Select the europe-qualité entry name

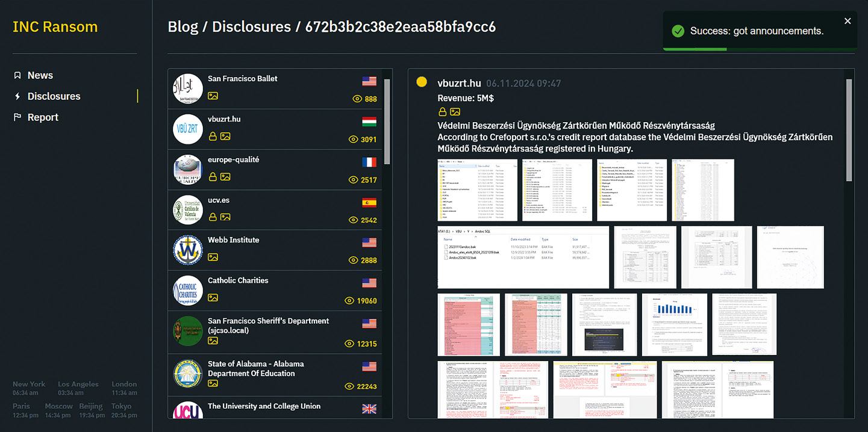234,159
